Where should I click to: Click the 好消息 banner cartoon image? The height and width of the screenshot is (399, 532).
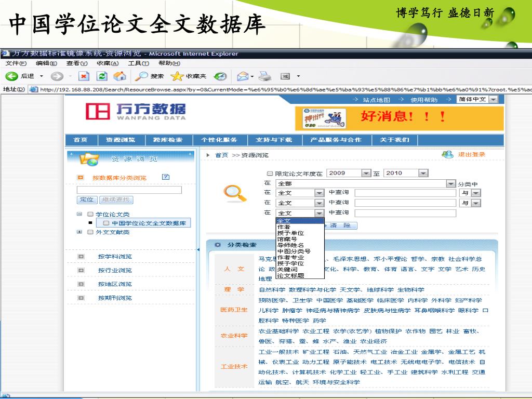(324, 118)
